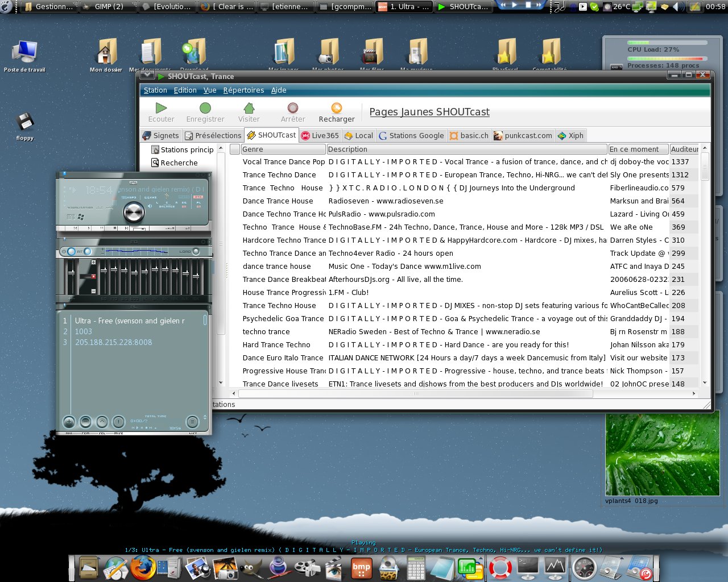Sort the table by Genre column header
Screen dimensions: 728x582
[283, 149]
